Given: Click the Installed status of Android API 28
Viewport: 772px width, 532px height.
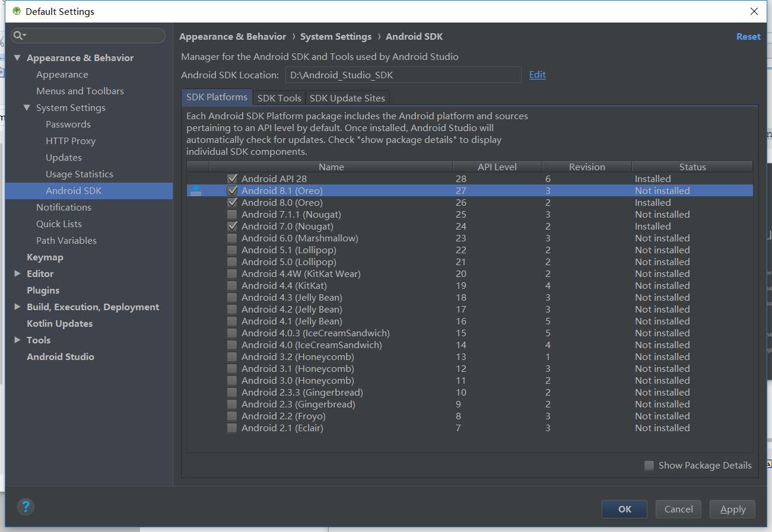Looking at the screenshot, I should [653, 179].
